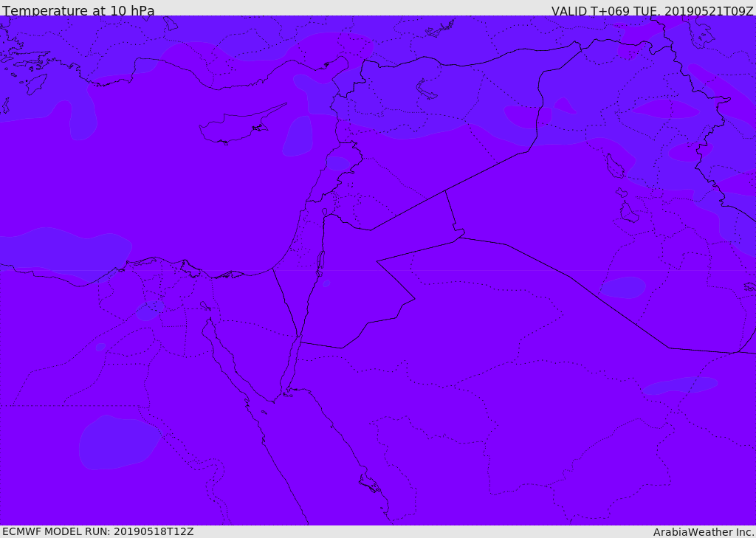756x538 pixels.
Task: Click the VALID T+069 timestamp text
Action: [x=652, y=10]
